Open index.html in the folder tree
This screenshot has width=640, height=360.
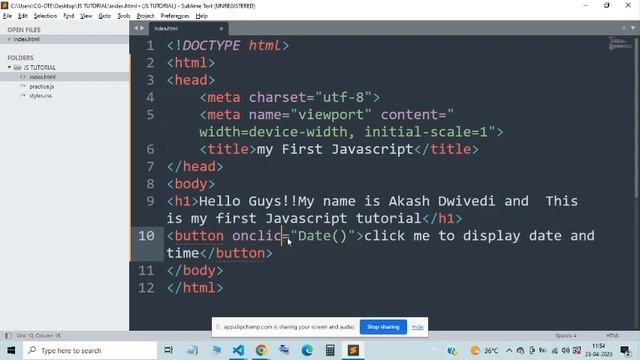click(42, 77)
